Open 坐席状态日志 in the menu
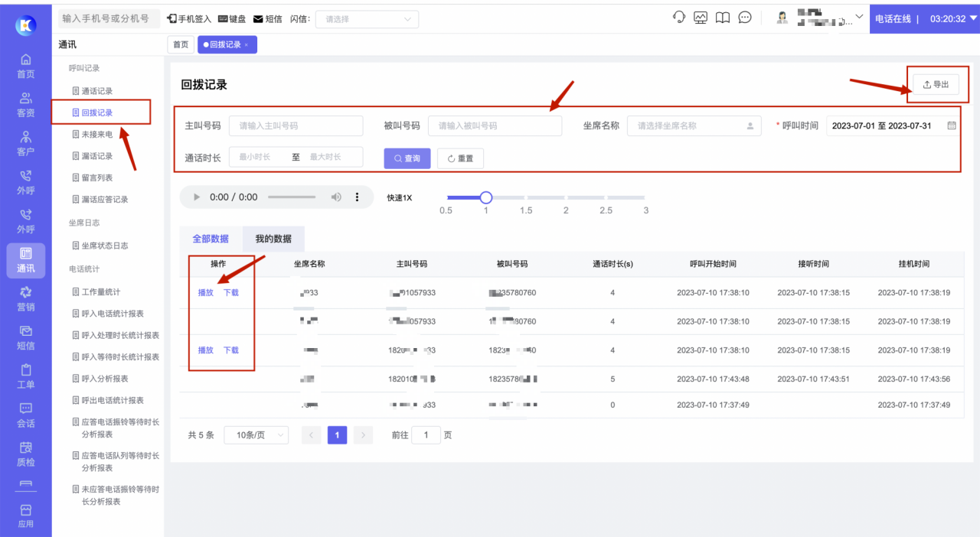980x537 pixels. click(100, 246)
